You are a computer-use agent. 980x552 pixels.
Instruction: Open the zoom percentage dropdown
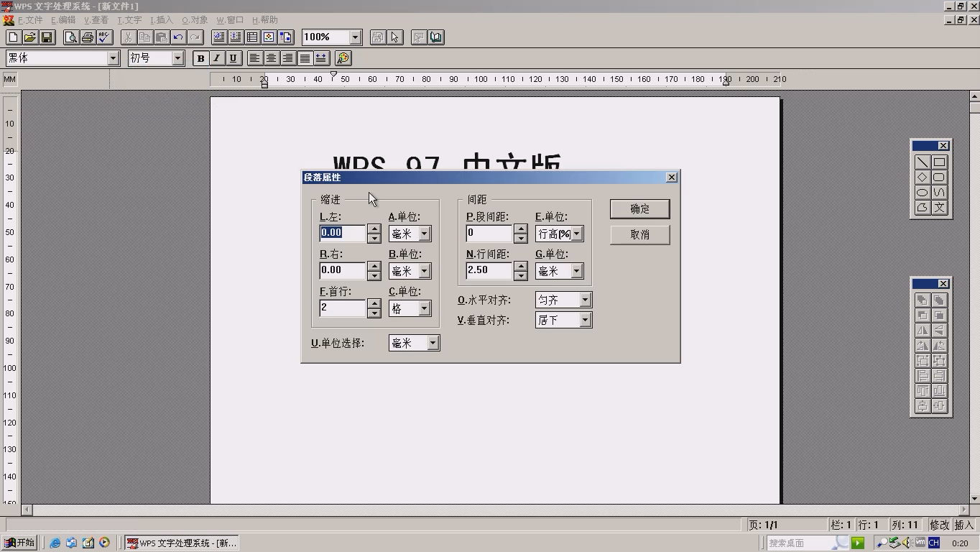[x=355, y=37]
